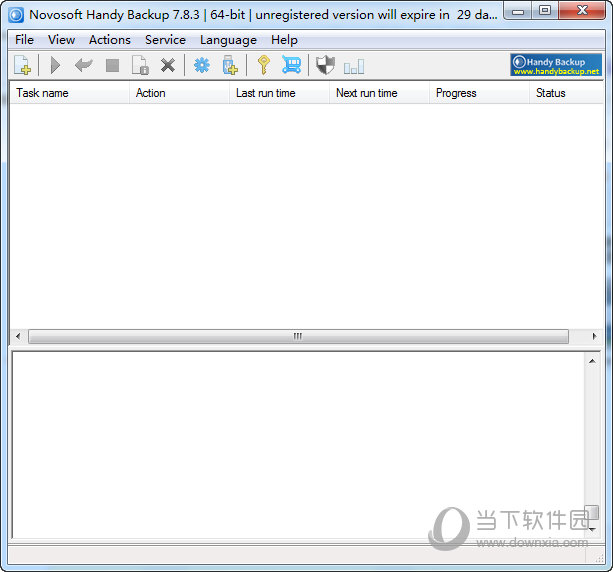Click the horizontal scrollbar left arrow

click(18, 336)
